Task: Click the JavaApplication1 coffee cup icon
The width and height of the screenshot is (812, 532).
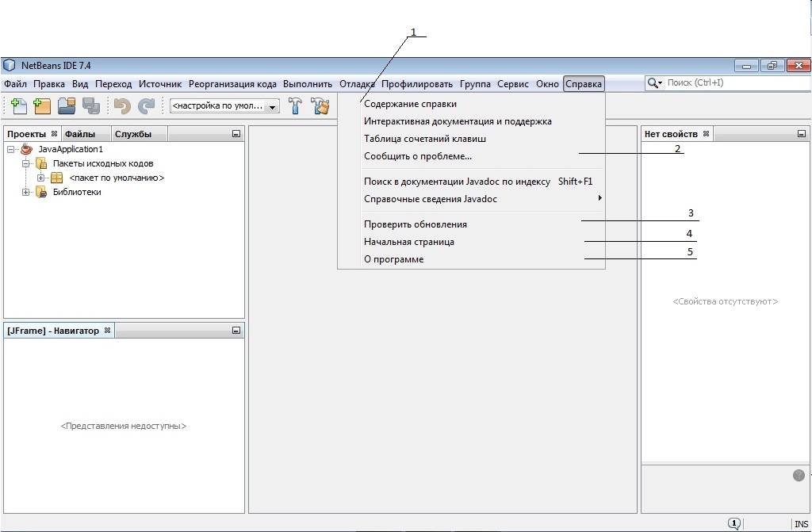Action: point(26,149)
